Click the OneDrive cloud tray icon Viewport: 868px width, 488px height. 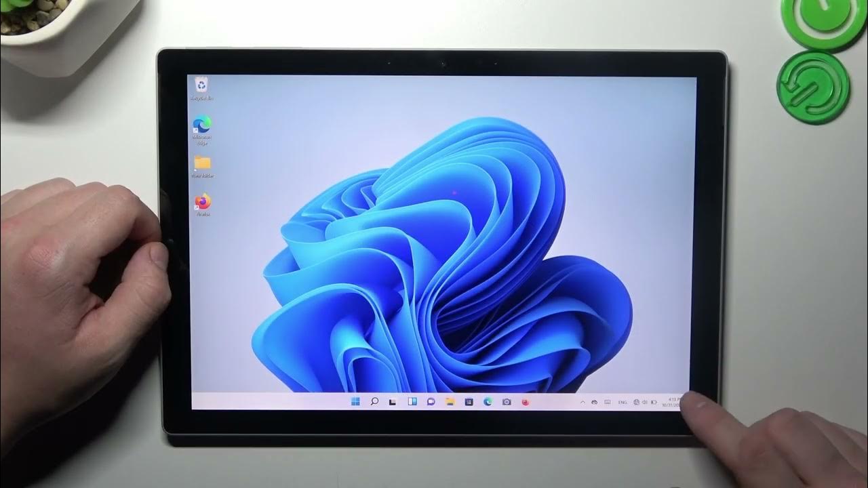pyautogui.click(x=594, y=402)
